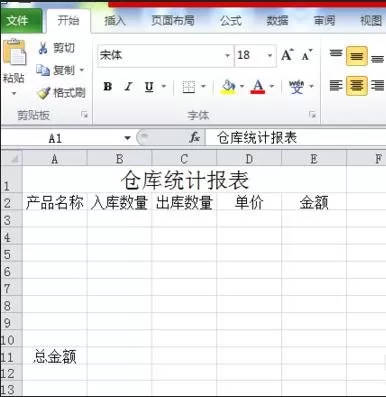Open 视图 view tab
Screen dimensions: 386x397
pos(371,21)
